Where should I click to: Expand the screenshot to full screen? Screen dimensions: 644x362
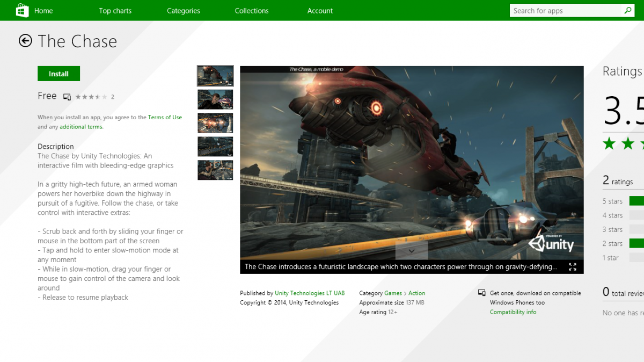(x=573, y=266)
